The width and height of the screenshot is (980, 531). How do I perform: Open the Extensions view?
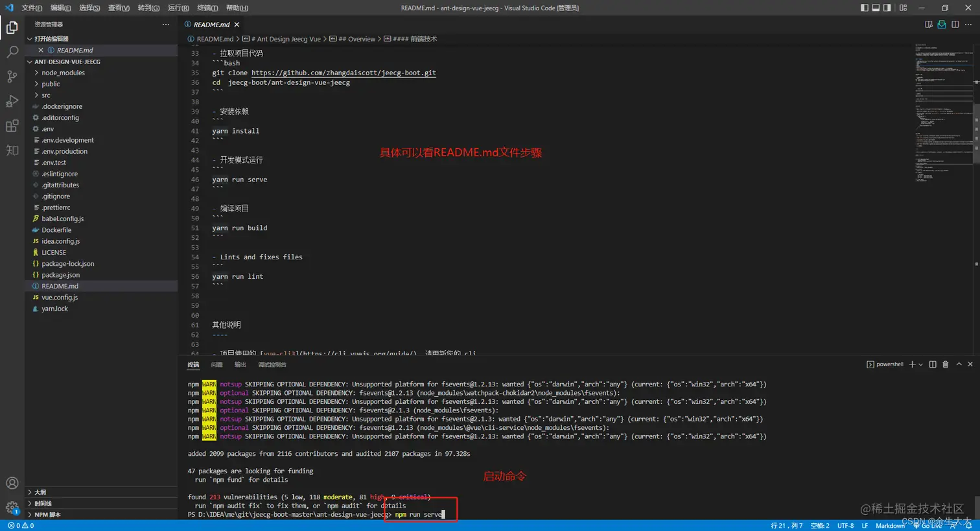tap(12, 126)
